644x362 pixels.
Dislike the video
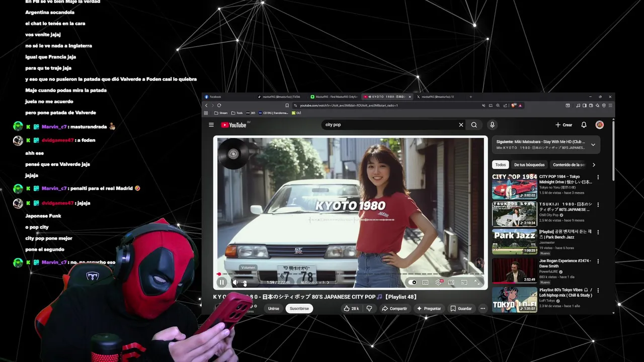(369, 308)
